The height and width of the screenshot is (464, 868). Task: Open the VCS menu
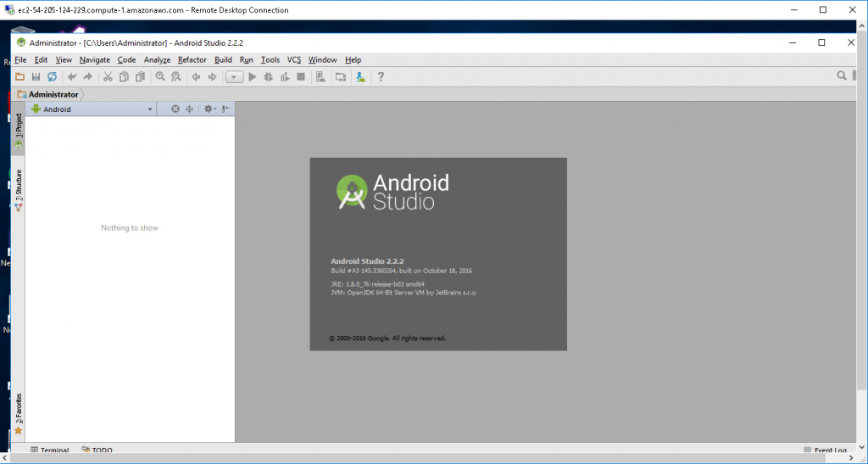tap(293, 60)
